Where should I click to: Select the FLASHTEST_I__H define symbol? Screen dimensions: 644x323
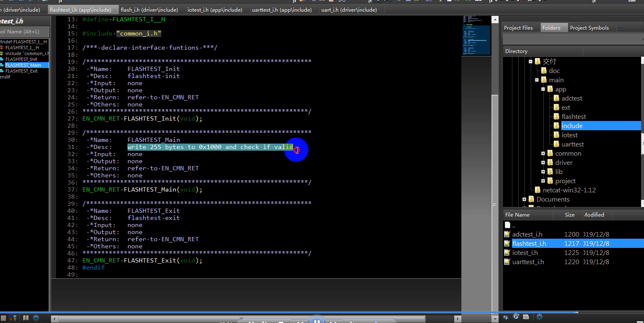coord(22,48)
